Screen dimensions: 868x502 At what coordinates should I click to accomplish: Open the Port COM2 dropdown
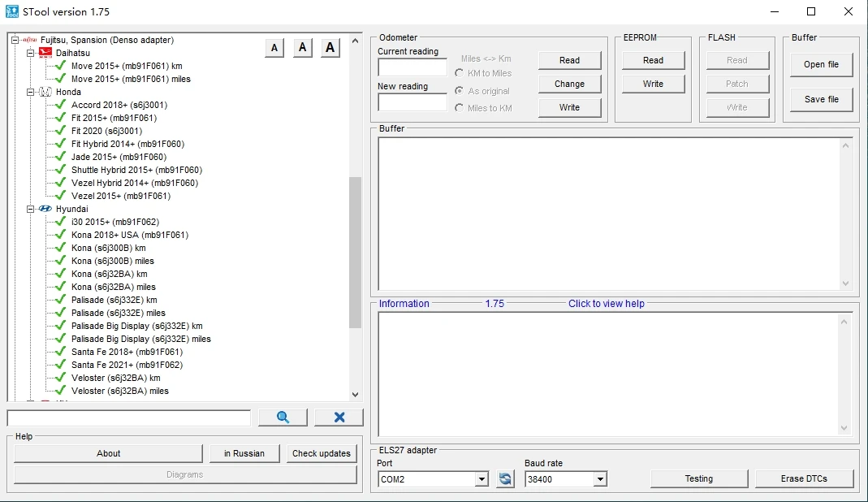(x=482, y=479)
